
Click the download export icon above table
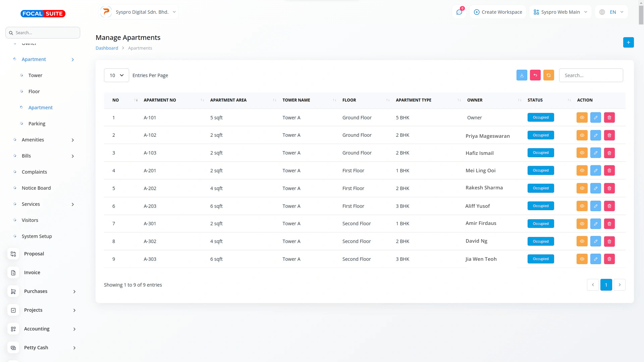point(522,75)
